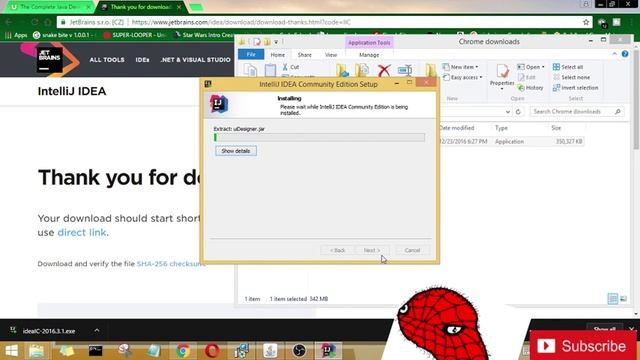This screenshot has height=360, width=640.
Task: Click the Subscribe button overlay
Action: [x=583, y=346]
